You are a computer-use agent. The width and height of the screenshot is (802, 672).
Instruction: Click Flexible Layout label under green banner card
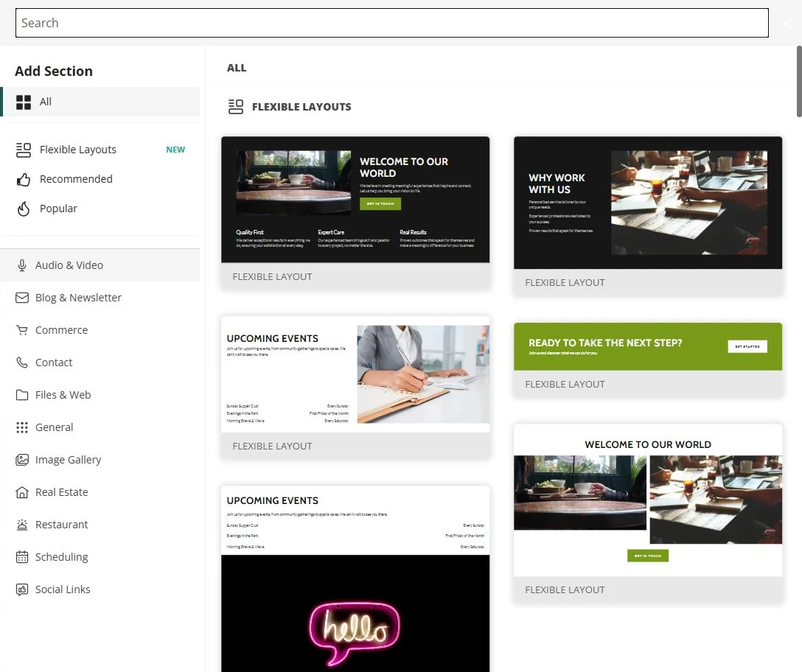pos(565,385)
